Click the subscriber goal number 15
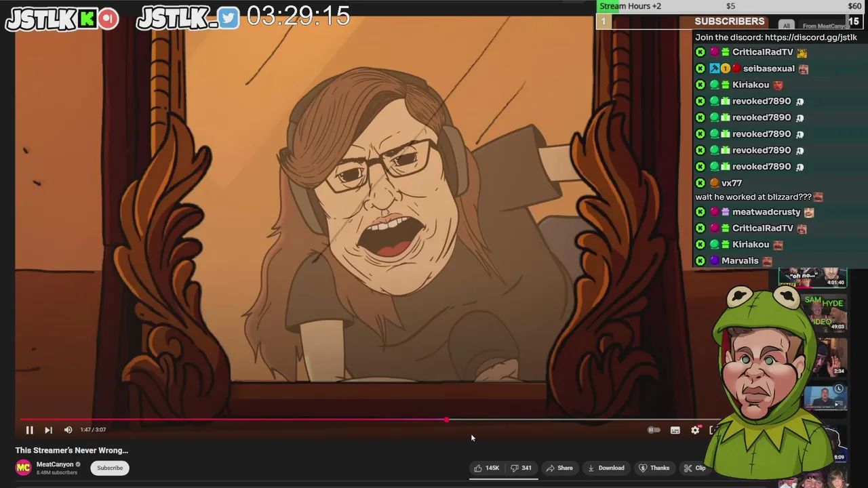Viewport: 868px width, 488px height. tap(853, 22)
